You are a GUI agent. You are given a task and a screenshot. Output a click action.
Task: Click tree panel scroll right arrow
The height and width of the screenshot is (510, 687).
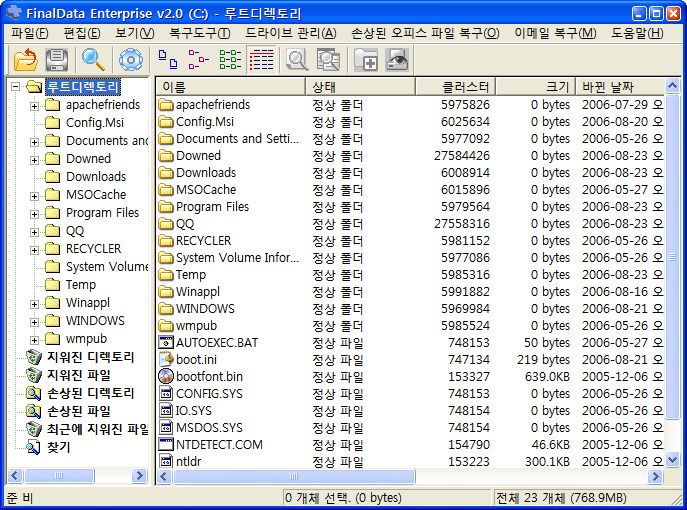point(139,475)
